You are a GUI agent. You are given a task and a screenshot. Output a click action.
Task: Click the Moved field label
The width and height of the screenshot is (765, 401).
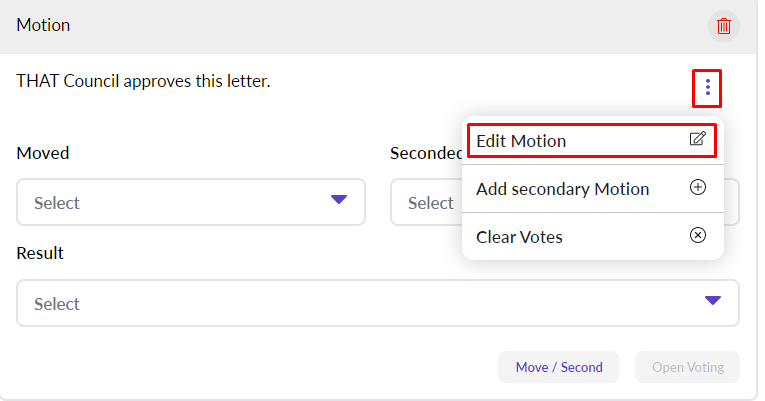43,153
